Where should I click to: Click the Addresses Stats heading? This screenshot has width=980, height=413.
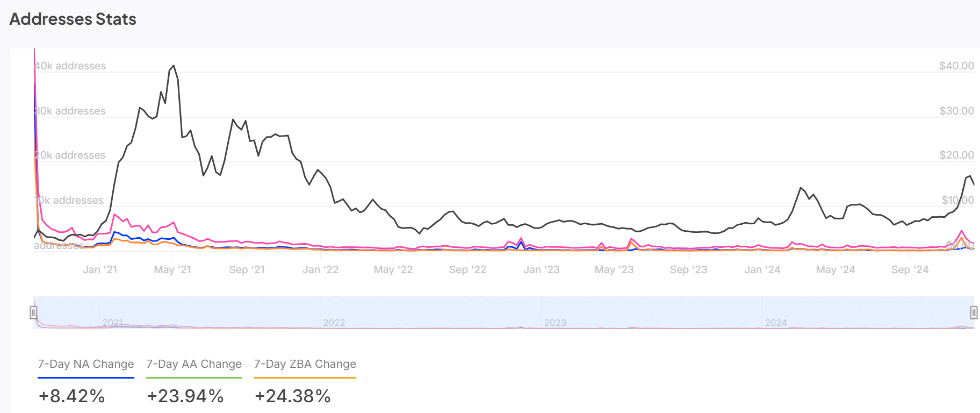73,19
